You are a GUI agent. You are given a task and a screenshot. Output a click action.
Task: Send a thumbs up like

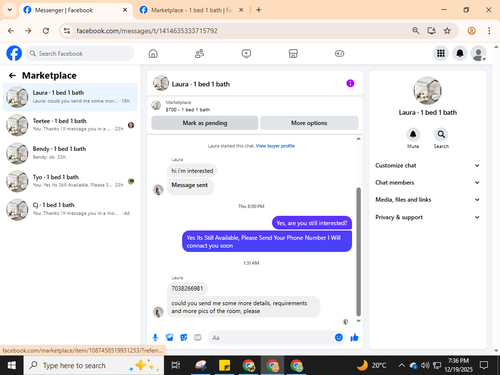tap(354, 338)
